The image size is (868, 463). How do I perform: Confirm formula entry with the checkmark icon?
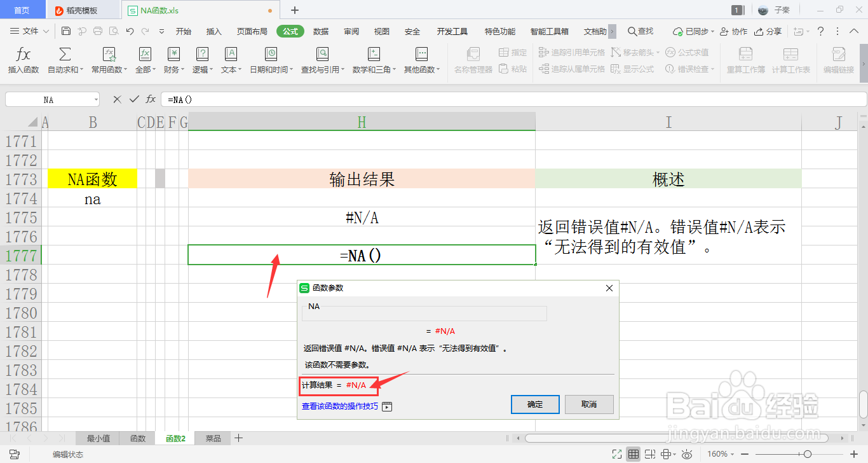point(135,99)
